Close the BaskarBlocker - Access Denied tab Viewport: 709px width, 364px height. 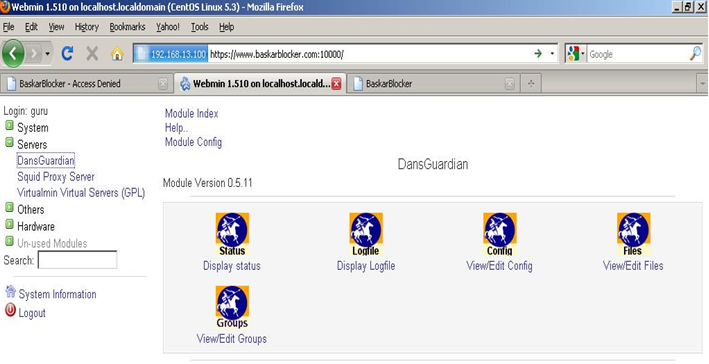click(163, 84)
